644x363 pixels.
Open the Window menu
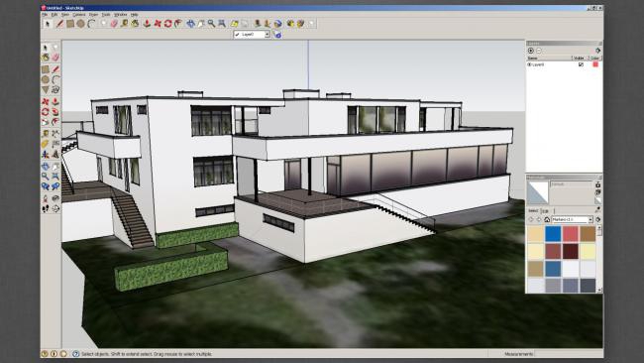point(120,15)
